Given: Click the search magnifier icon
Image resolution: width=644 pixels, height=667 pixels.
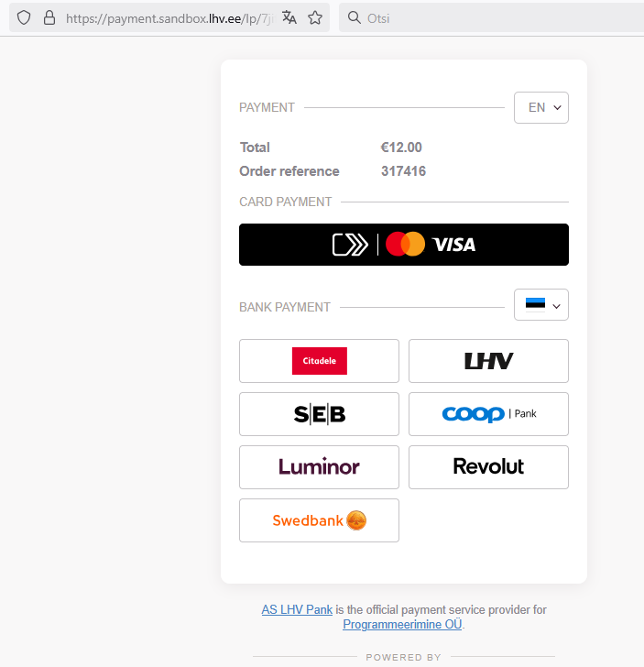Looking at the screenshot, I should tap(354, 17).
